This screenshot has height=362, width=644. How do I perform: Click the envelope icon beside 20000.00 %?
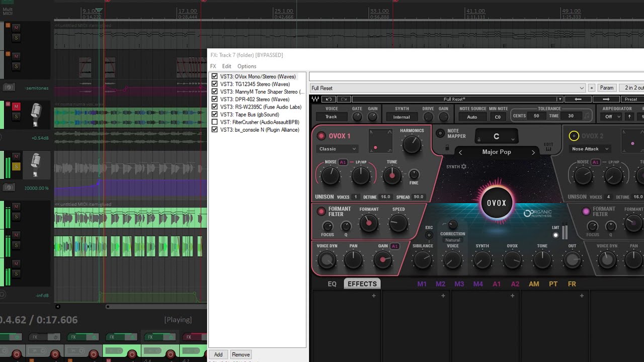click(9, 188)
